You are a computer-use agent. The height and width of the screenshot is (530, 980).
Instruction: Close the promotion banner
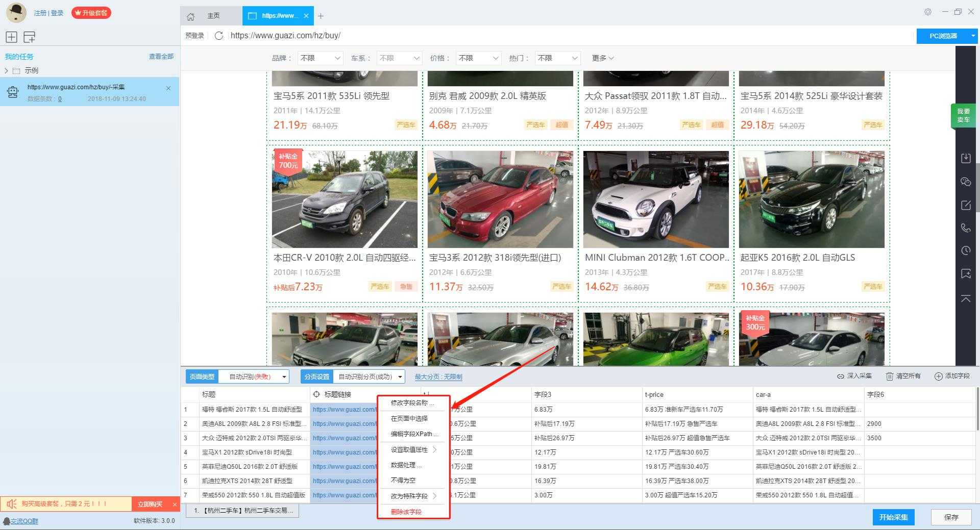[175, 504]
